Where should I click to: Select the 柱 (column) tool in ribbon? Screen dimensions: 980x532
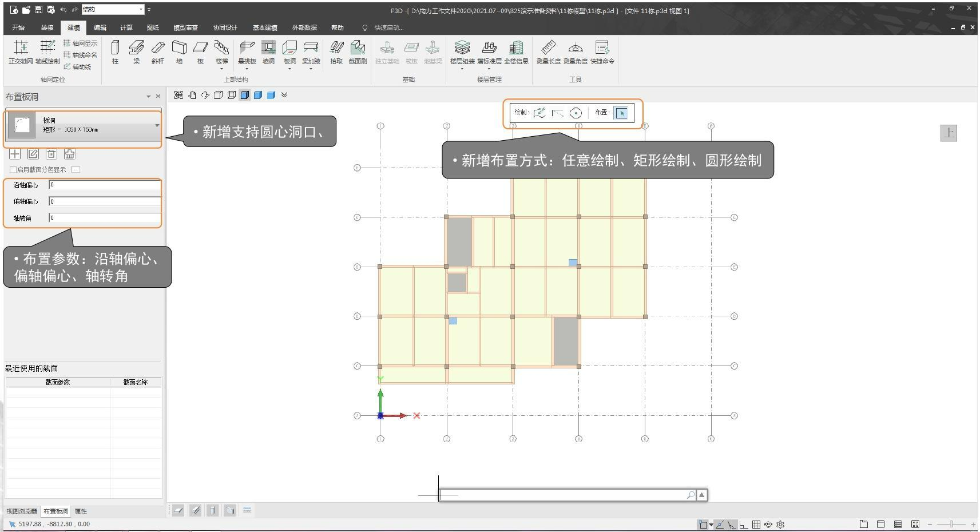point(115,52)
